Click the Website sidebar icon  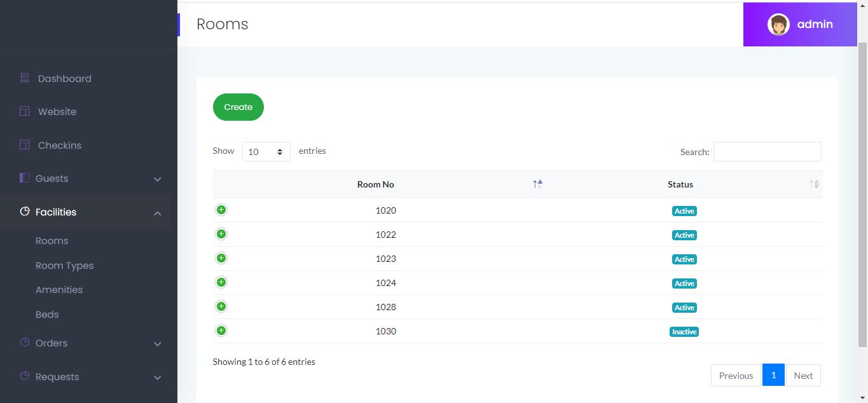[x=25, y=111]
